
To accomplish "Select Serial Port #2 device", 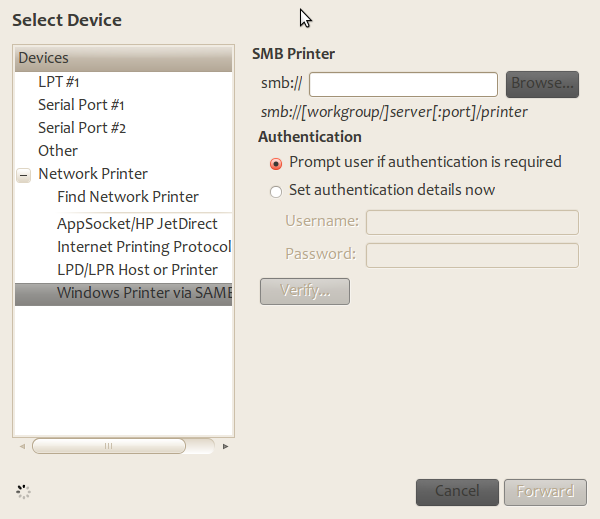I will tap(81, 128).
